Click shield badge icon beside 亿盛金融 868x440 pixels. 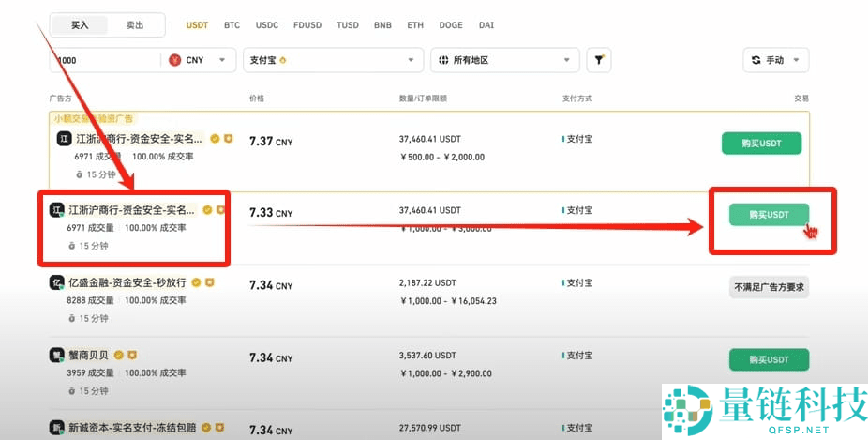point(209,282)
